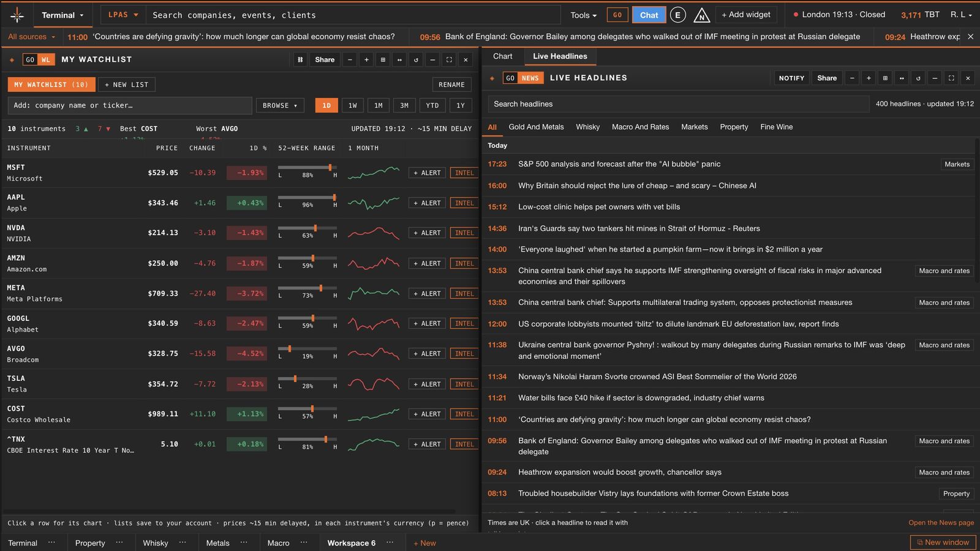Filter headlines by Gold And Metals tab
This screenshot has height=551, width=980.
[x=536, y=127]
